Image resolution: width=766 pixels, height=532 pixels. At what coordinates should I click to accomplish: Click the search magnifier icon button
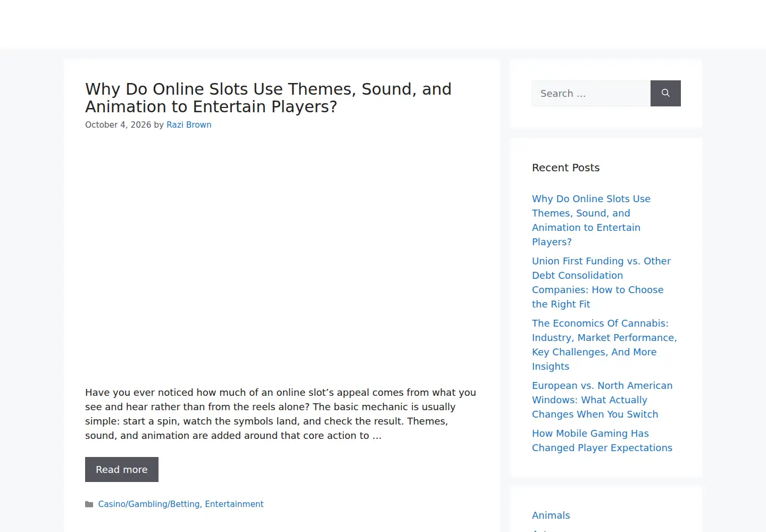665,93
